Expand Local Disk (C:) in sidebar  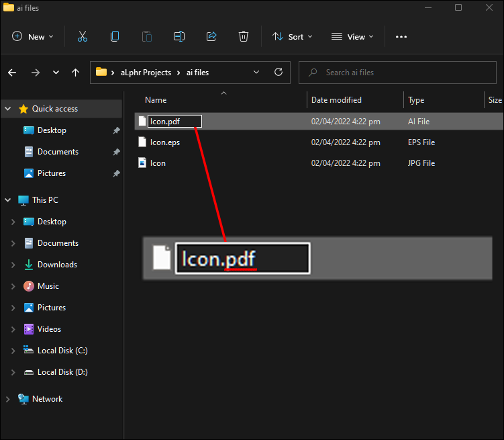pyautogui.click(x=13, y=351)
